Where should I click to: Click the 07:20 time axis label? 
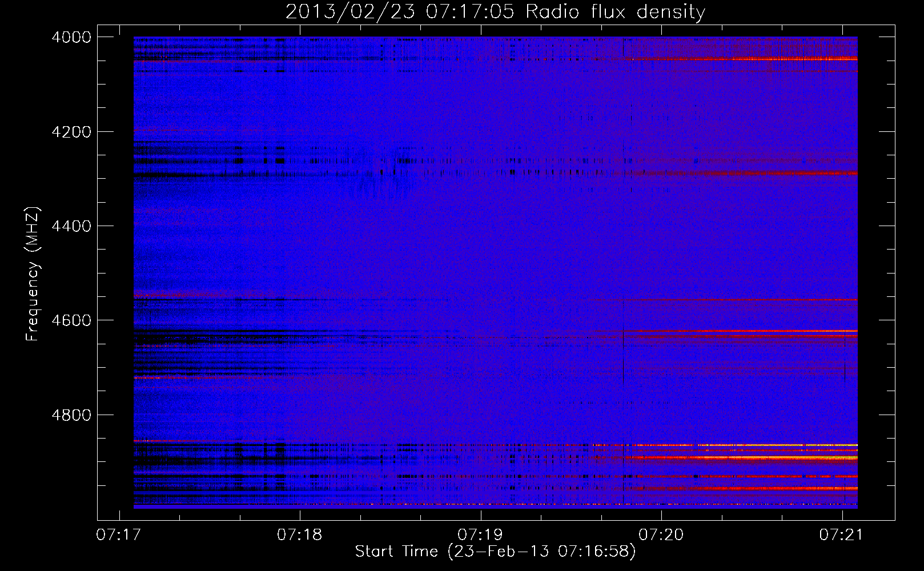point(661,535)
